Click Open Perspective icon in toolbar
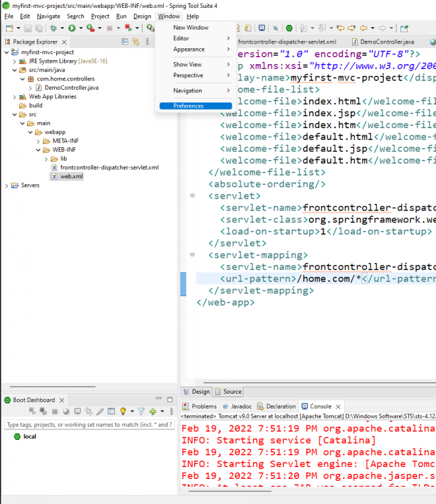 coord(404,28)
